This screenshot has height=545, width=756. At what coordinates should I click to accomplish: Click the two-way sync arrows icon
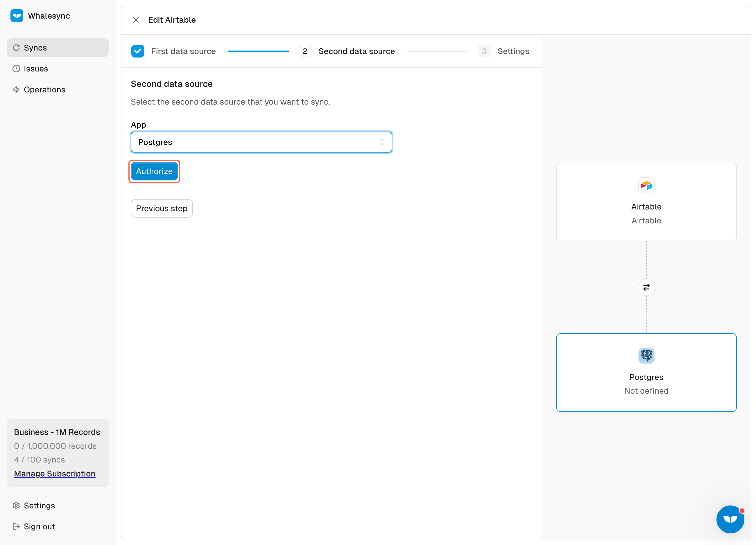[x=646, y=287]
